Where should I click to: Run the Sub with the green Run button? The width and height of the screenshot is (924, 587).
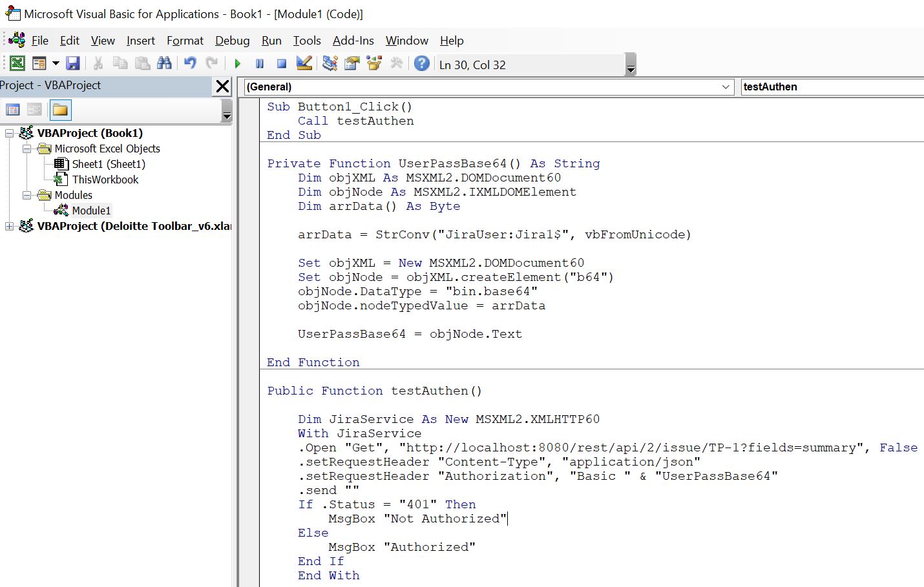click(238, 63)
